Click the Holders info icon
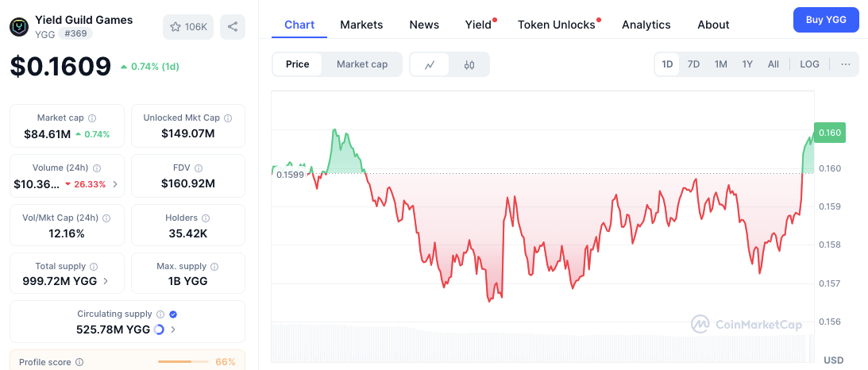Viewport: 868px width, 370px height. pos(214,218)
